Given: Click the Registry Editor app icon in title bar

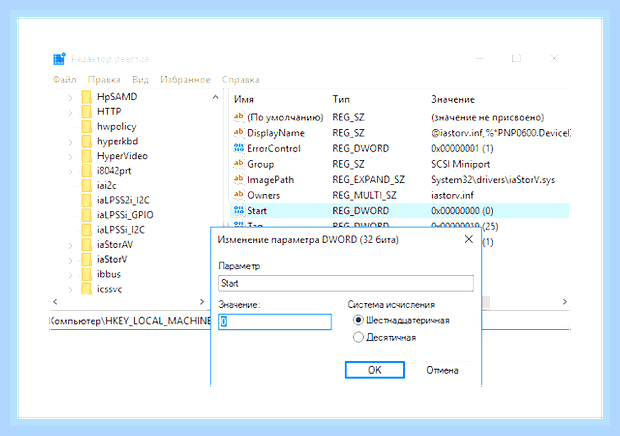Looking at the screenshot, I should tap(59, 59).
